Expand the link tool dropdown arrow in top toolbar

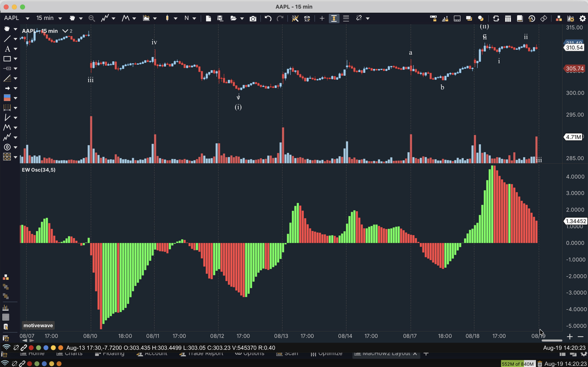coord(368,19)
